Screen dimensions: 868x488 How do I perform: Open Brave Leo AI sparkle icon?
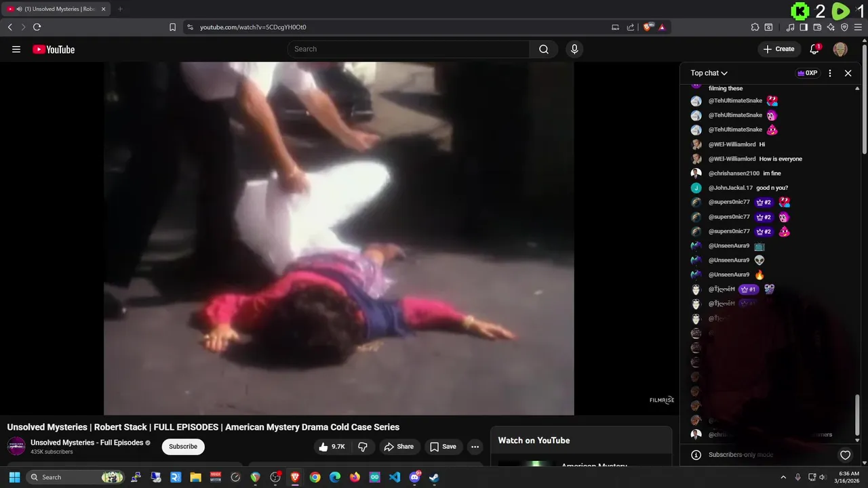[831, 27]
